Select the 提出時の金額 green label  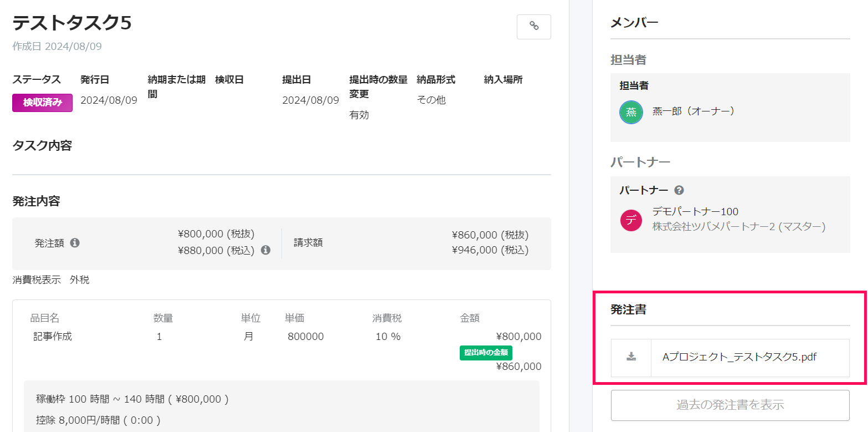486,352
